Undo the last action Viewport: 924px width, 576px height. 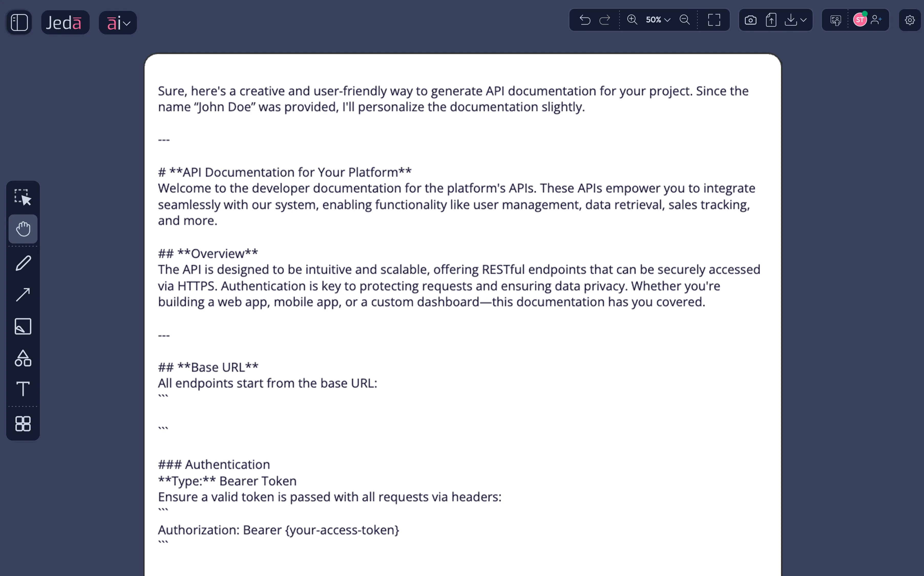pyautogui.click(x=585, y=20)
